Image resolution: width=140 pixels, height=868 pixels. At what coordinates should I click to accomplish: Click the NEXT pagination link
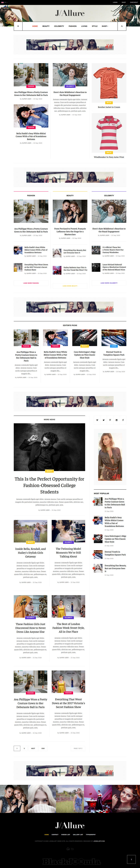33,748
